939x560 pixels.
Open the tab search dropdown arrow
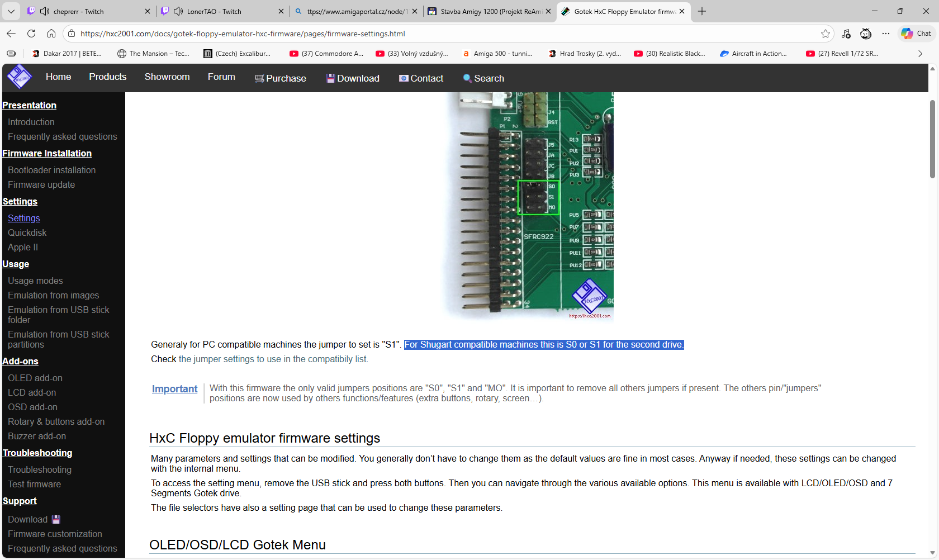click(11, 11)
